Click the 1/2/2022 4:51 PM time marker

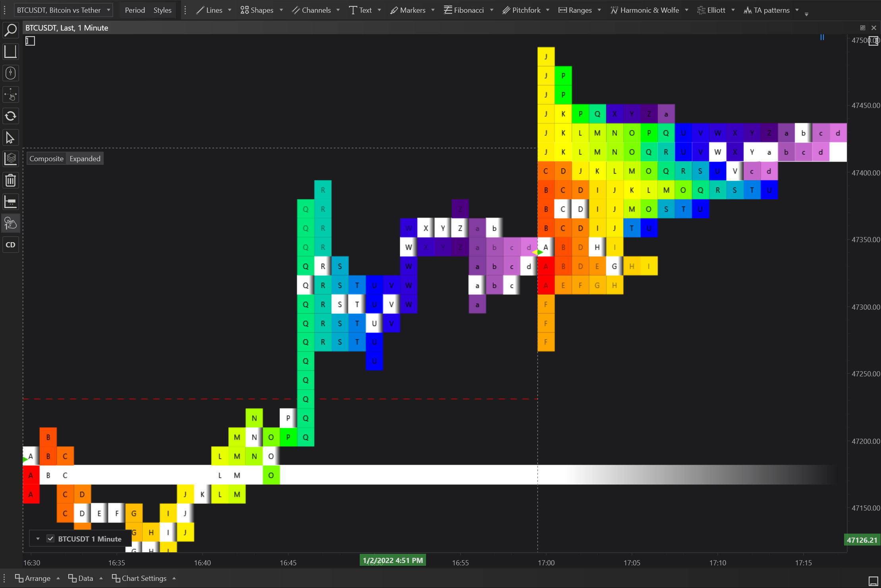[x=393, y=560]
